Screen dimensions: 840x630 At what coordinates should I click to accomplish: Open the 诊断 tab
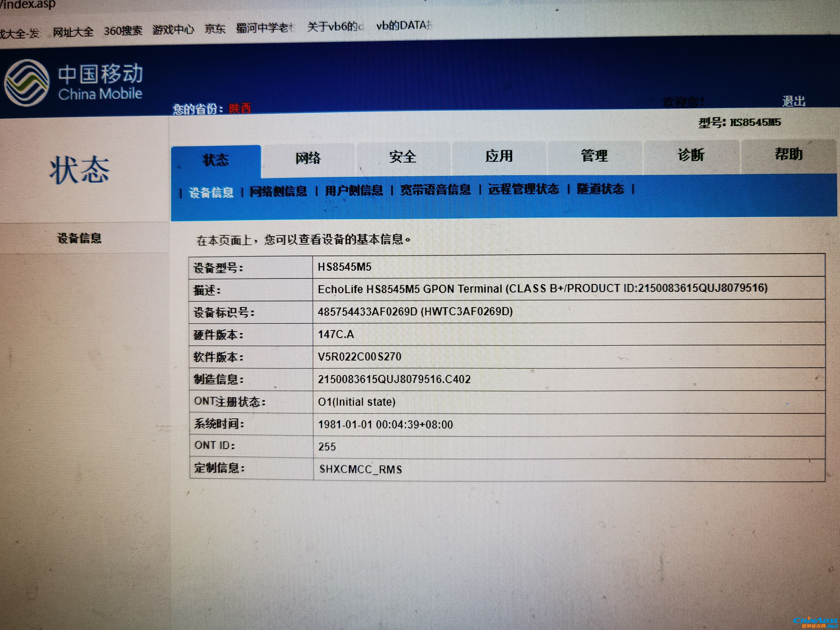[x=690, y=155]
